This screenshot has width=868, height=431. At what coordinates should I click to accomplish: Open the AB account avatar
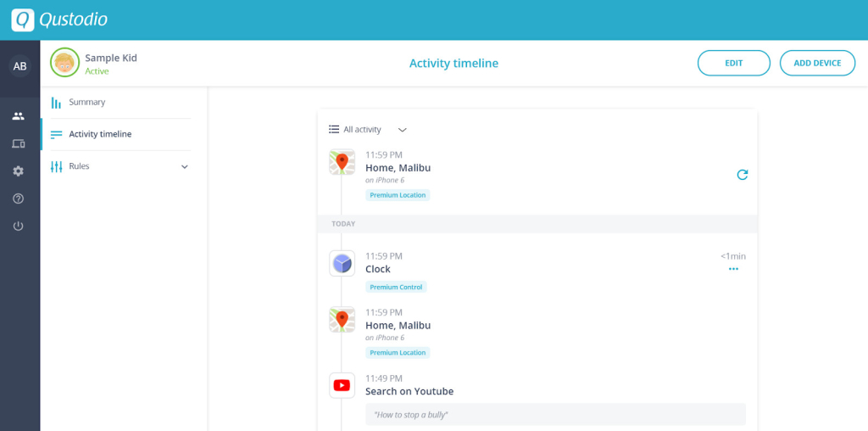coord(19,66)
